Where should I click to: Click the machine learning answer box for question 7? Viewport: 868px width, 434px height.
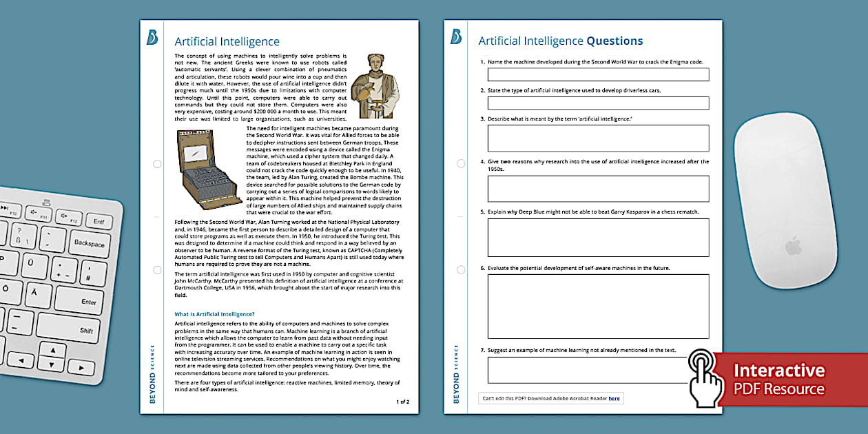pos(598,370)
